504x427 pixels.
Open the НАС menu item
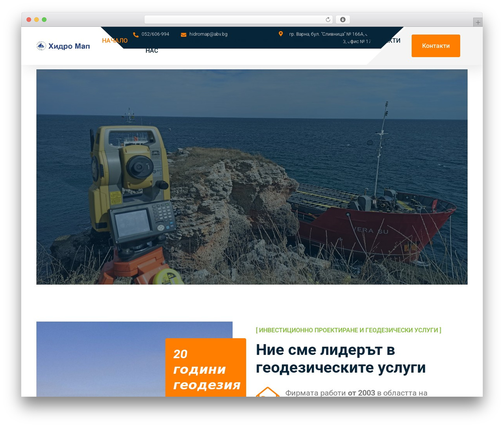[152, 50]
